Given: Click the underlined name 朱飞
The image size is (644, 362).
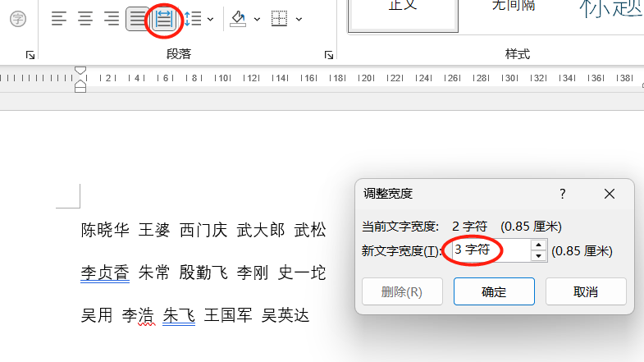Looking at the screenshot, I should pos(179,315).
